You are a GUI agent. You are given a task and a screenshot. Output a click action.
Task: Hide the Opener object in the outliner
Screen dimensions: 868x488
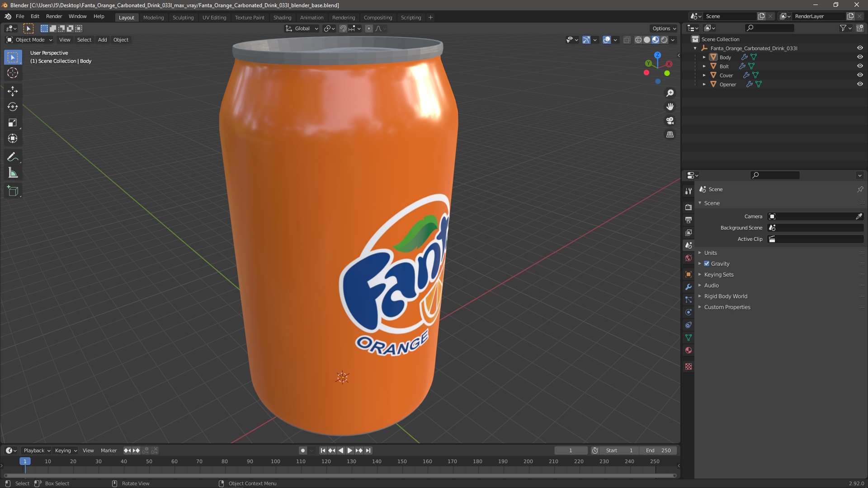coord(860,84)
